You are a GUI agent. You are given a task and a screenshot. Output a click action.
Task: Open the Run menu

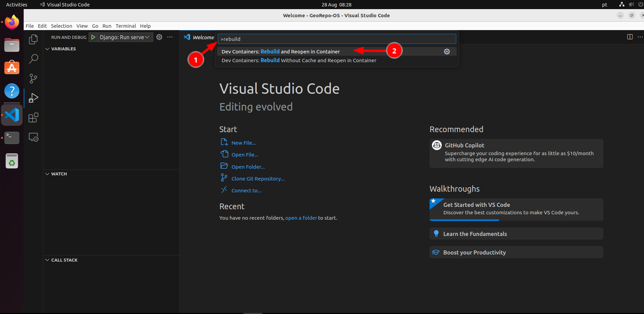click(x=107, y=26)
